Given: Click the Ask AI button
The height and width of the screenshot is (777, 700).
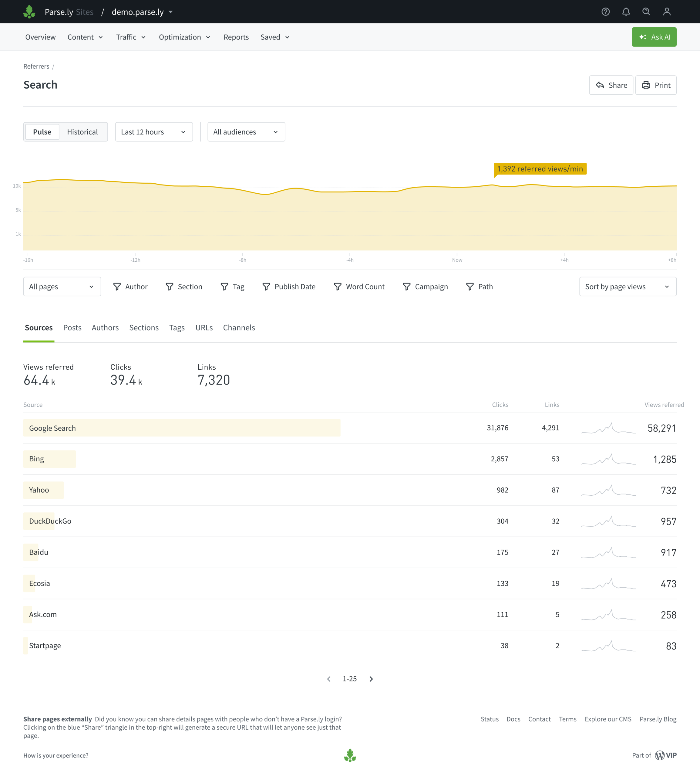Looking at the screenshot, I should pyautogui.click(x=654, y=37).
